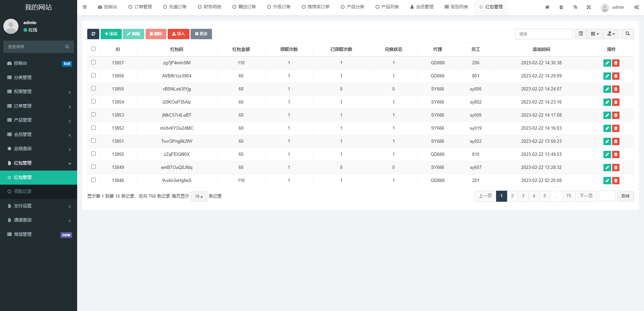Viewport: 644px width, 311px height.
Task: Open 领取记录 in the sidebar
Action: pyautogui.click(x=23, y=191)
